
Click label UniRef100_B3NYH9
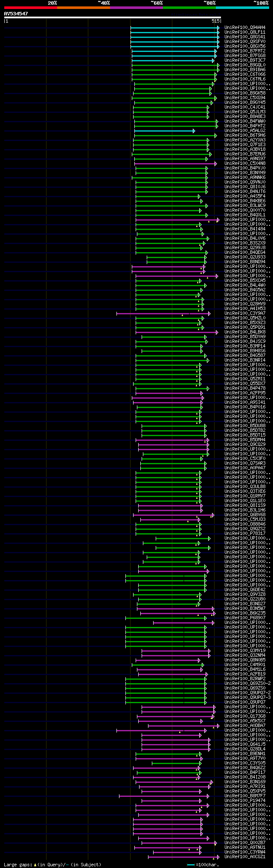[245, 173]
